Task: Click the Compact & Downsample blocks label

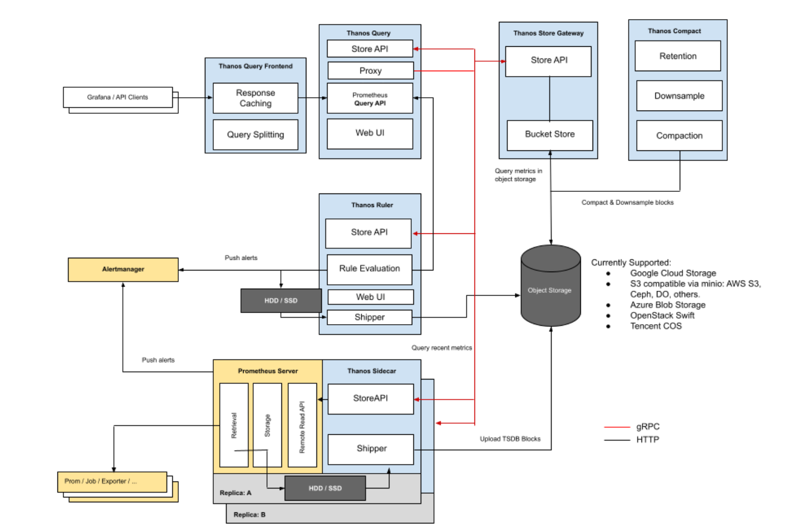Action: 628,202
